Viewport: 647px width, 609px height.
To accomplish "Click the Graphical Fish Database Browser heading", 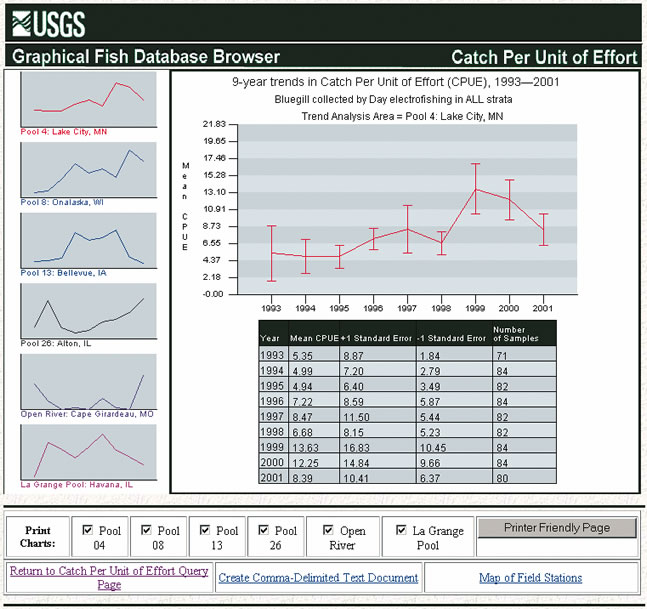I will coord(146,57).
